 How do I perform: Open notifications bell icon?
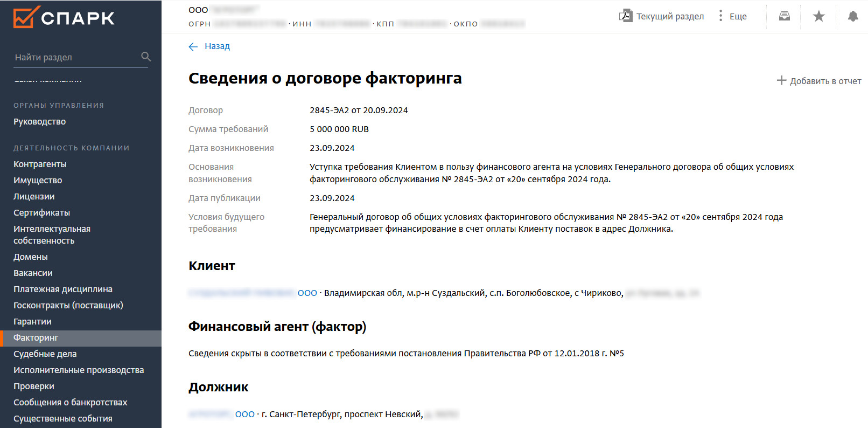(x=853, y=16)
